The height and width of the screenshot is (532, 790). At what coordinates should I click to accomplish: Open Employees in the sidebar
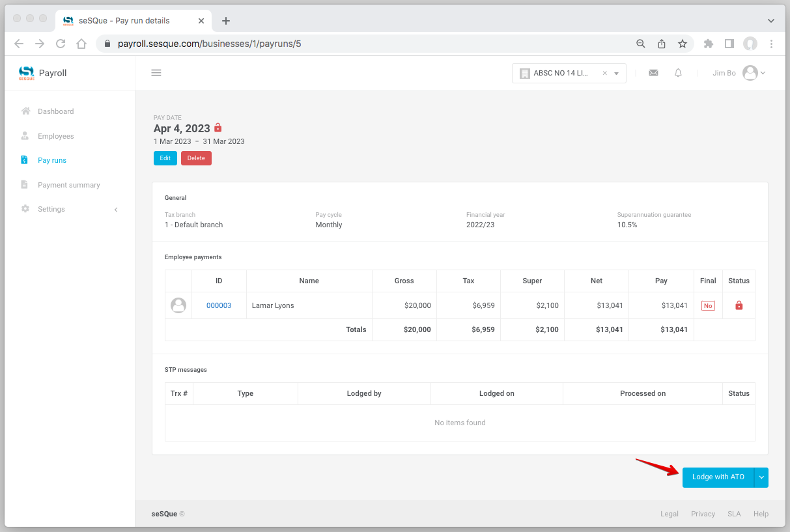tap(55, 136)
